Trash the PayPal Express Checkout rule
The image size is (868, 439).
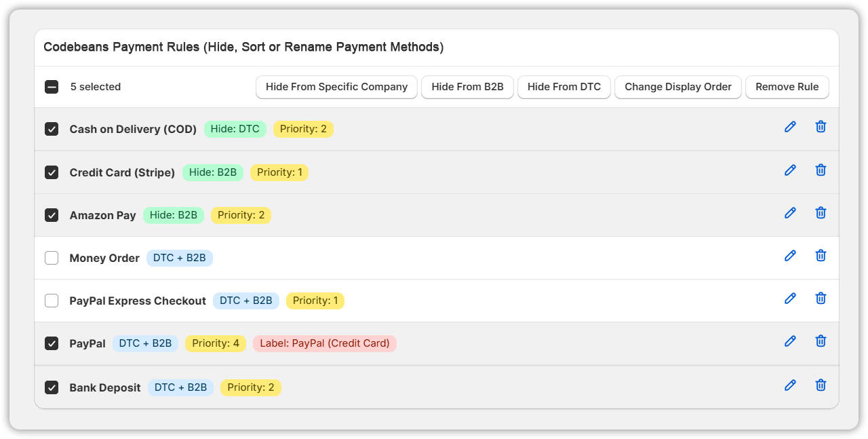click(821, 299)
